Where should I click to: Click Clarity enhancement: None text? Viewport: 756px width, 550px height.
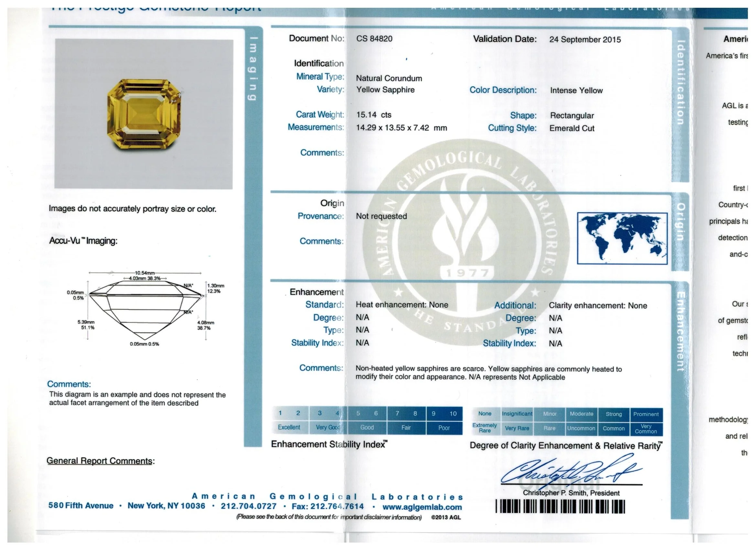click(x=598, y=305)
